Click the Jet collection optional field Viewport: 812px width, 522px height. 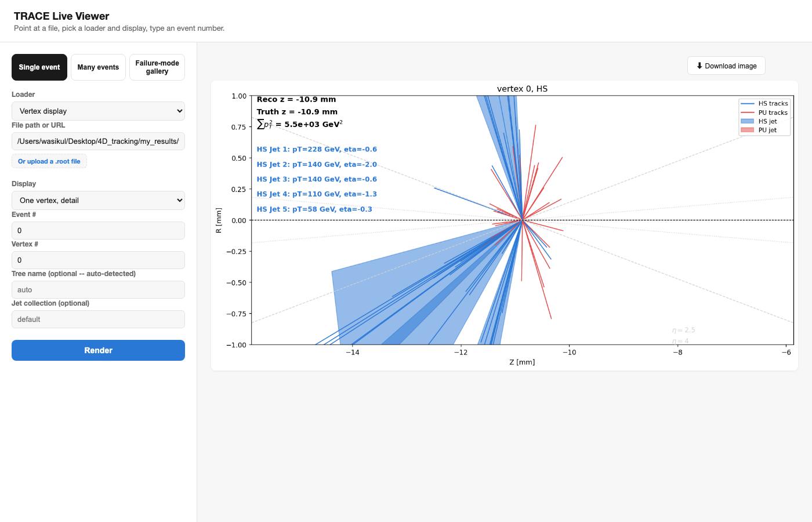(98, 319)
